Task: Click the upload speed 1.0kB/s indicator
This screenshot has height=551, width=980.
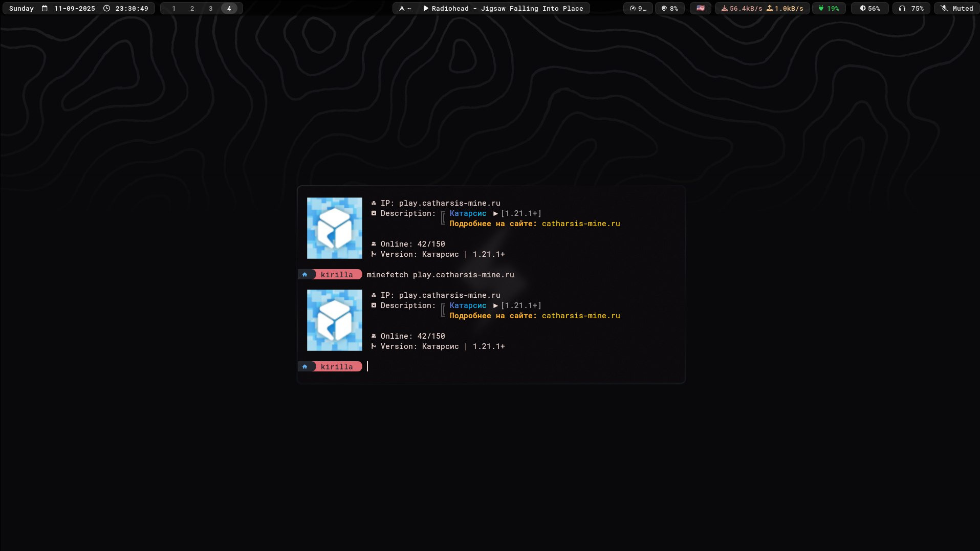Action: [x=785, y=8]
